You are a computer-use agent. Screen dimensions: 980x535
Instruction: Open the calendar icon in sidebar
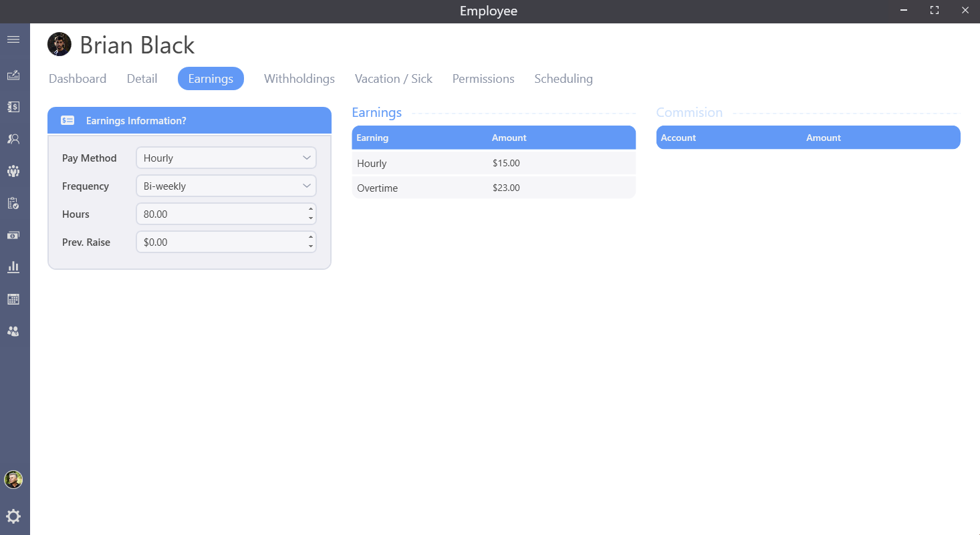13,299
